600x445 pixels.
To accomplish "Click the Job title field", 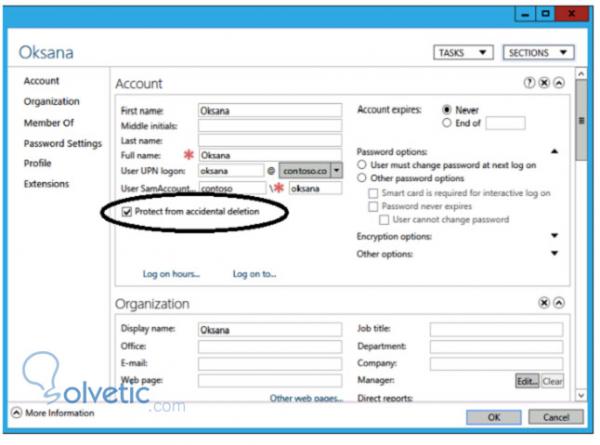I will [x=497, y=329].
